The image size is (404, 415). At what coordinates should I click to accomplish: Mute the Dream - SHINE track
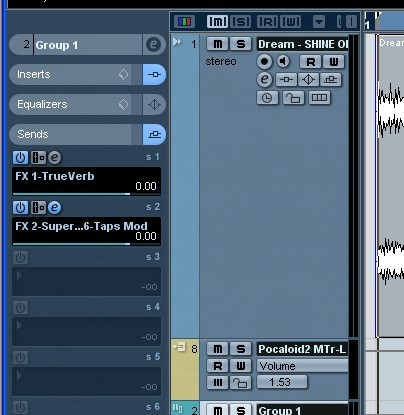point(217,44)
